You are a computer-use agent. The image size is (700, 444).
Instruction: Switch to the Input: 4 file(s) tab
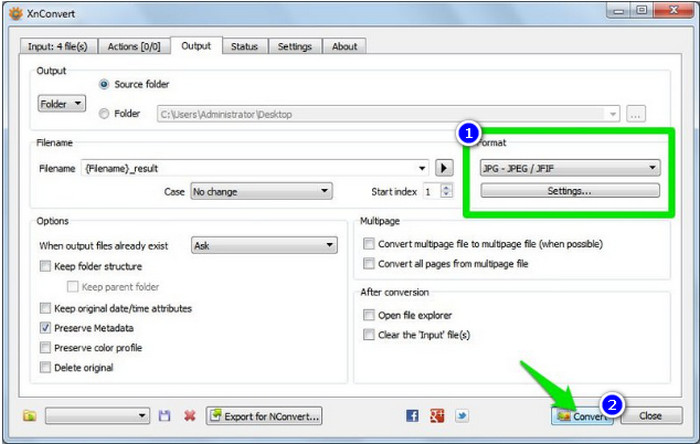pyautogui.click(x=58, y=46)
